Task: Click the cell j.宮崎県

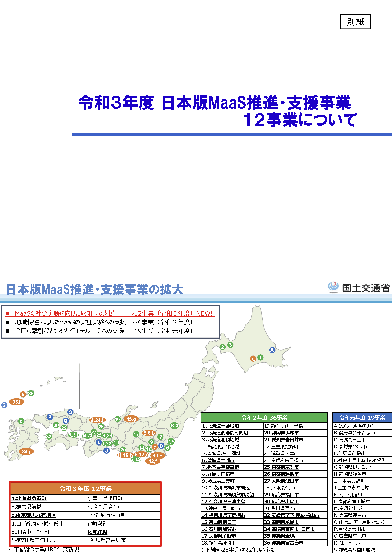Action: pos(123,524)
